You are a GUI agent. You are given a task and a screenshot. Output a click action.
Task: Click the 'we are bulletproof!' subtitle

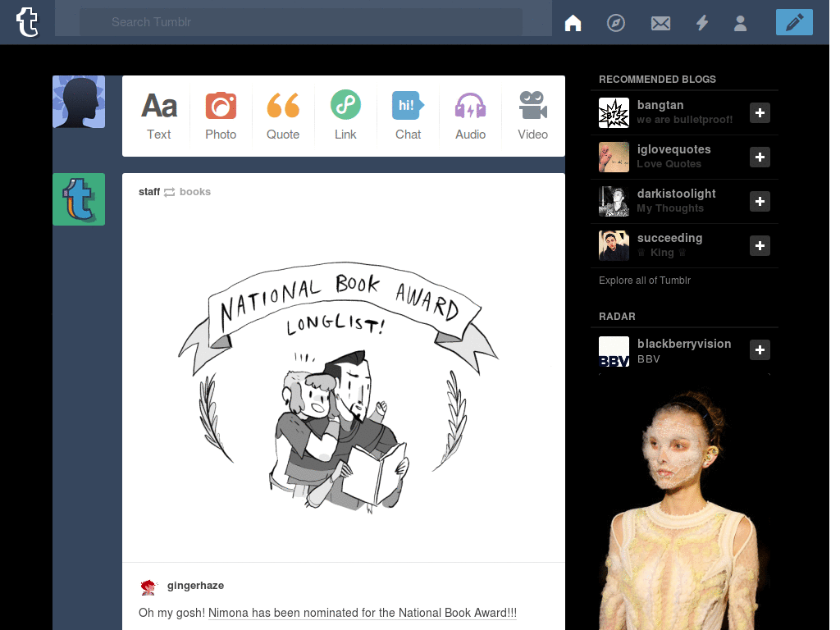(685, 120)
